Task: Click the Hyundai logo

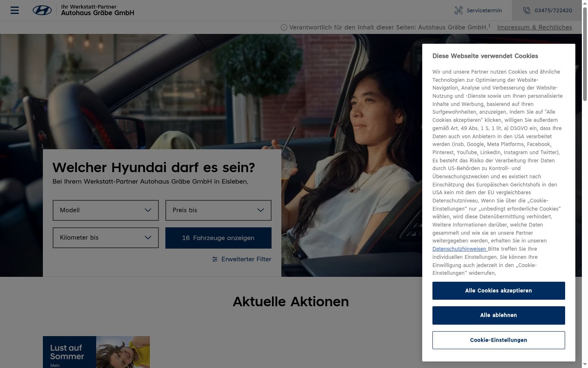Action: coord(42,10)
